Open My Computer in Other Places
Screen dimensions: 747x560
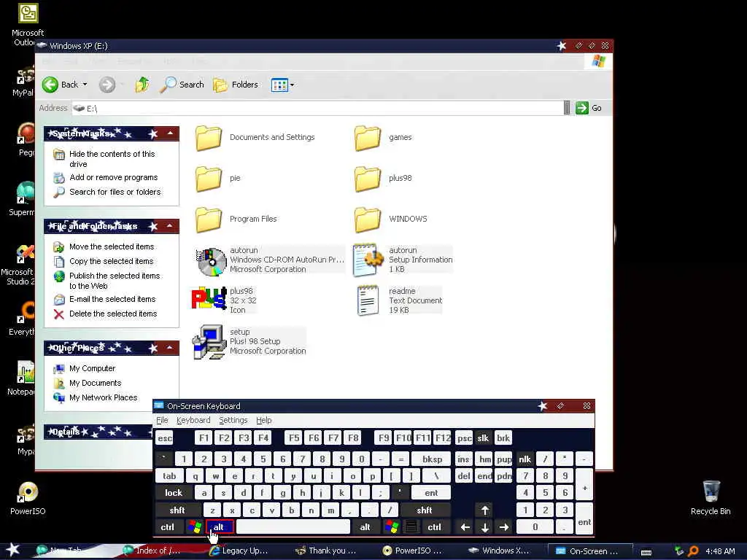pos(92,368)
